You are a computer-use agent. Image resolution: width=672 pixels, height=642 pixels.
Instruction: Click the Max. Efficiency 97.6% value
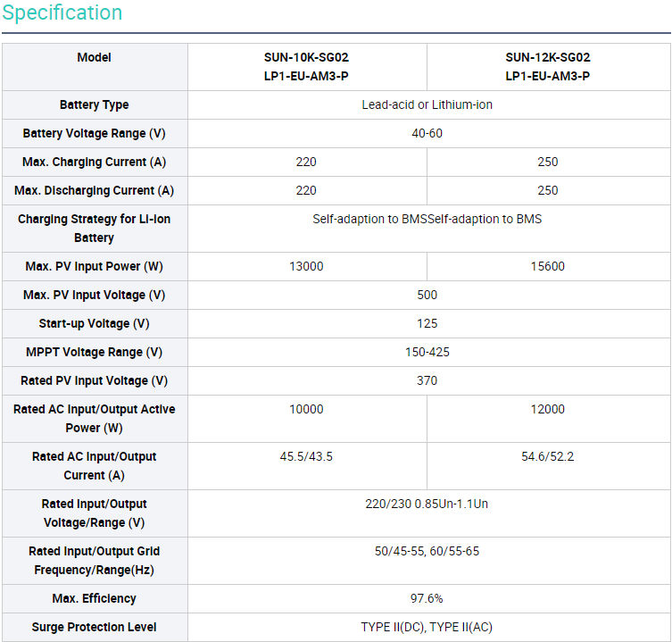point(427,599)
